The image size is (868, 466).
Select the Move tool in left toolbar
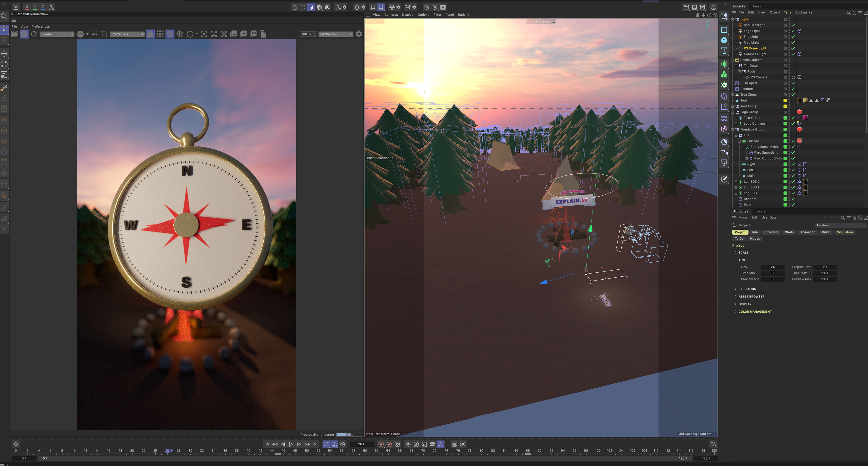4,54
